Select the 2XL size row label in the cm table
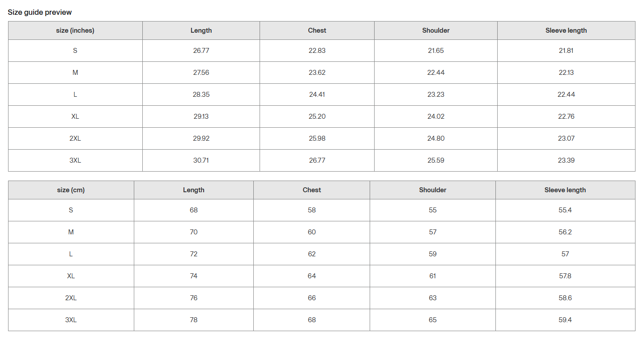 pyautogui.click(x=71, y=298)
